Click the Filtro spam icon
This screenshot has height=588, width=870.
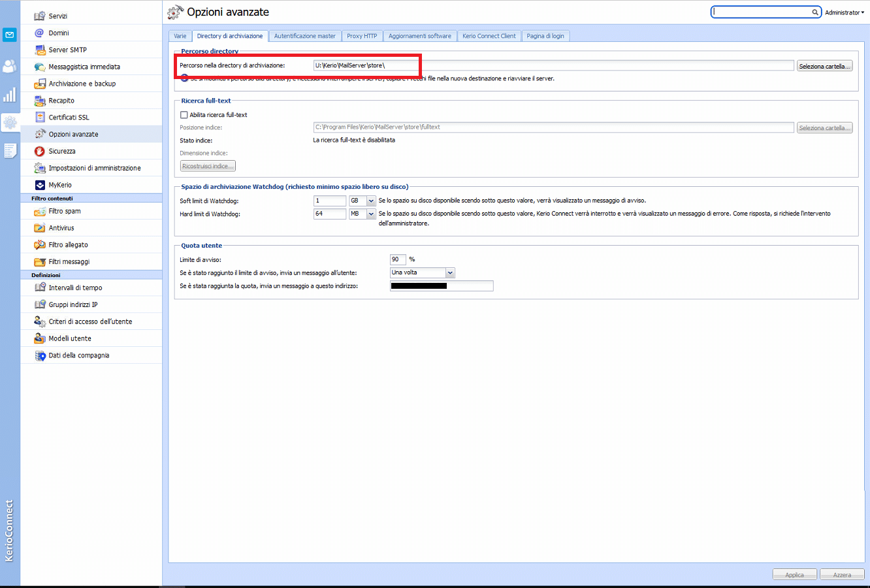click(40, 211)
